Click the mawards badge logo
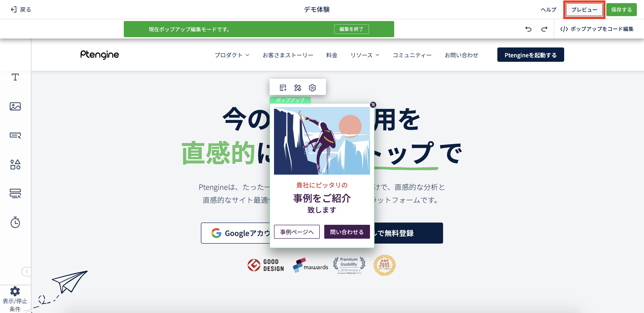The width and height of the screenshot is (644, 313). [x=310, y=265]
